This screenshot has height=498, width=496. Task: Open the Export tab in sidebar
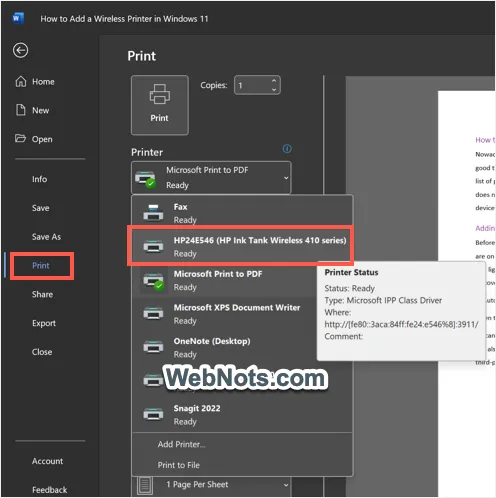point(44,323)
